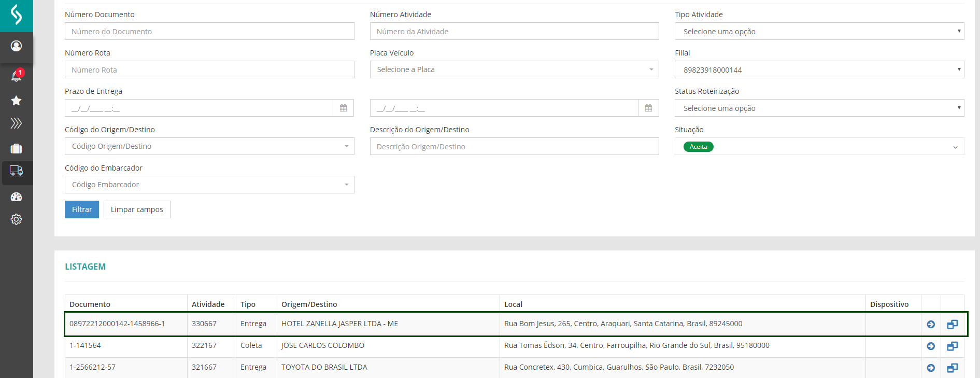Open the Situação dropdown with Aceita tag

pos(819,147)
